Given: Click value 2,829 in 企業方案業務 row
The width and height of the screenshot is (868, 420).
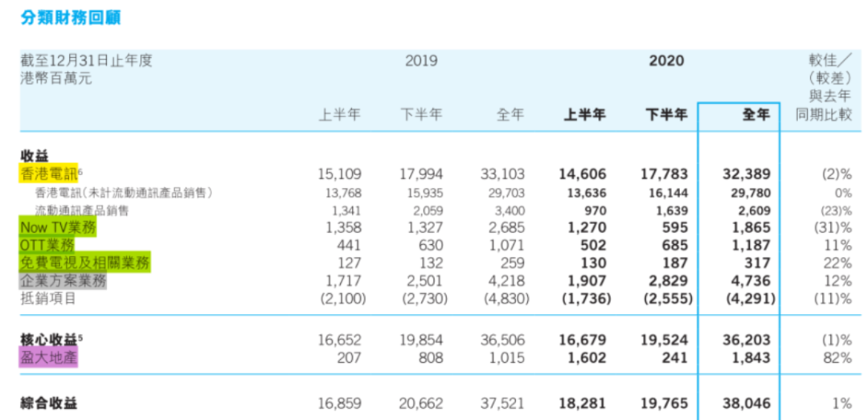Looking at the screenshot, I should pos(668,280).
